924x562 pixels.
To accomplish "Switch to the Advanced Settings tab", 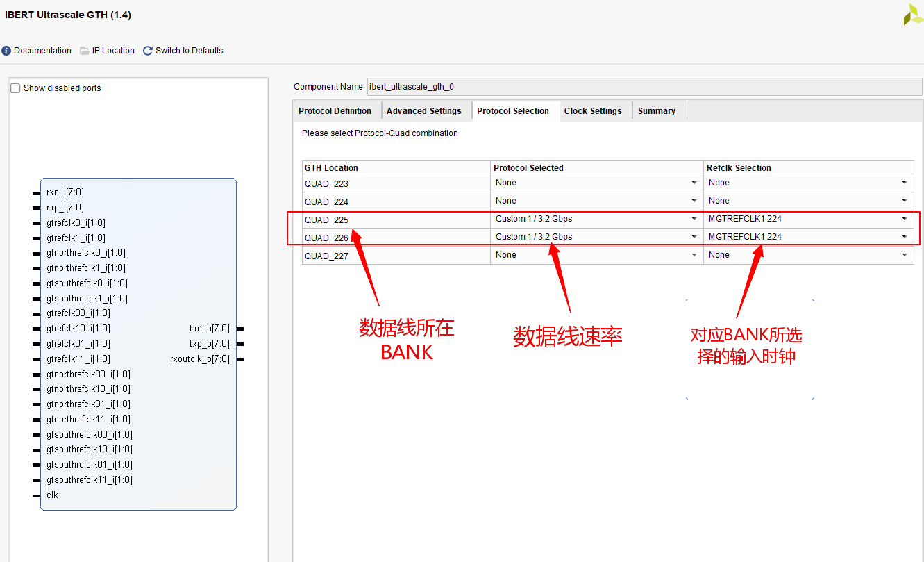I will pos(424,110).
